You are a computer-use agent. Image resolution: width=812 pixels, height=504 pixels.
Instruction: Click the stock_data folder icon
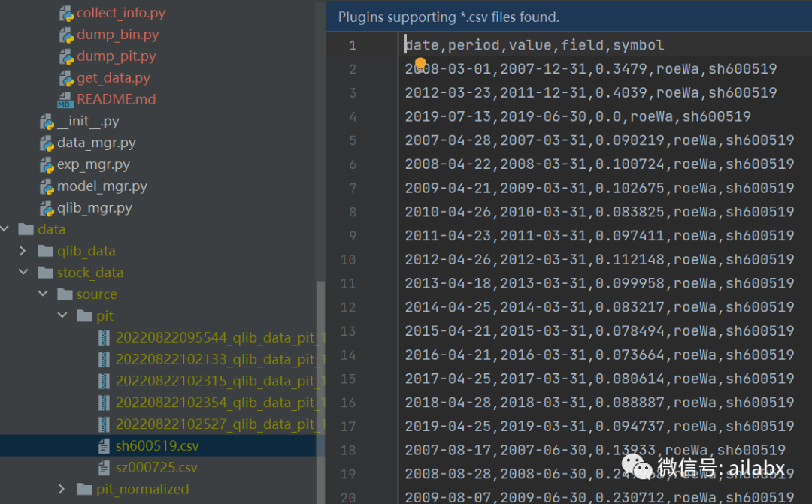46,273
